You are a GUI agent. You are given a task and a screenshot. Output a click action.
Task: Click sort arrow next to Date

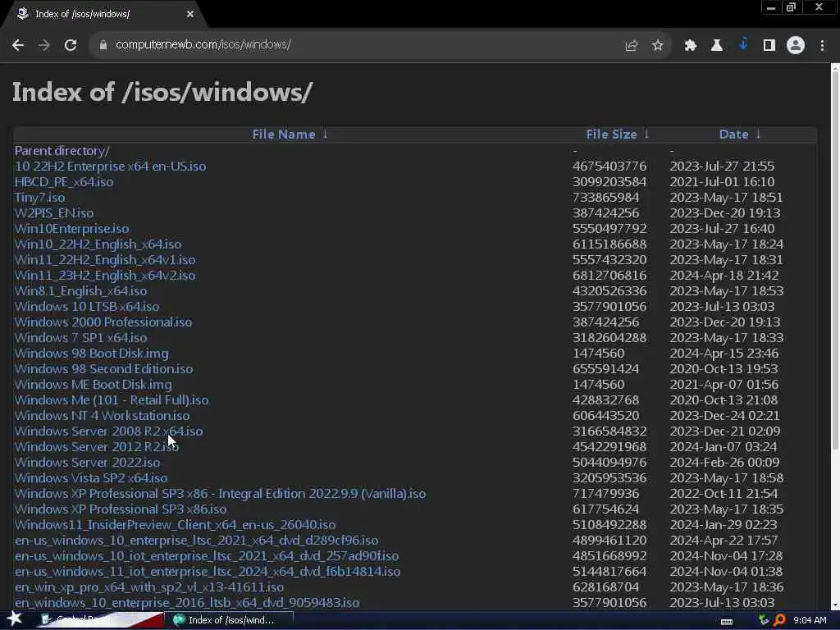pos(758,134)
